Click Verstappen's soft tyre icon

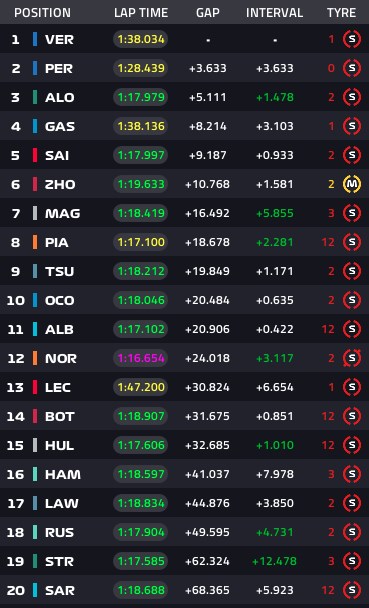(x=352, y=39)
